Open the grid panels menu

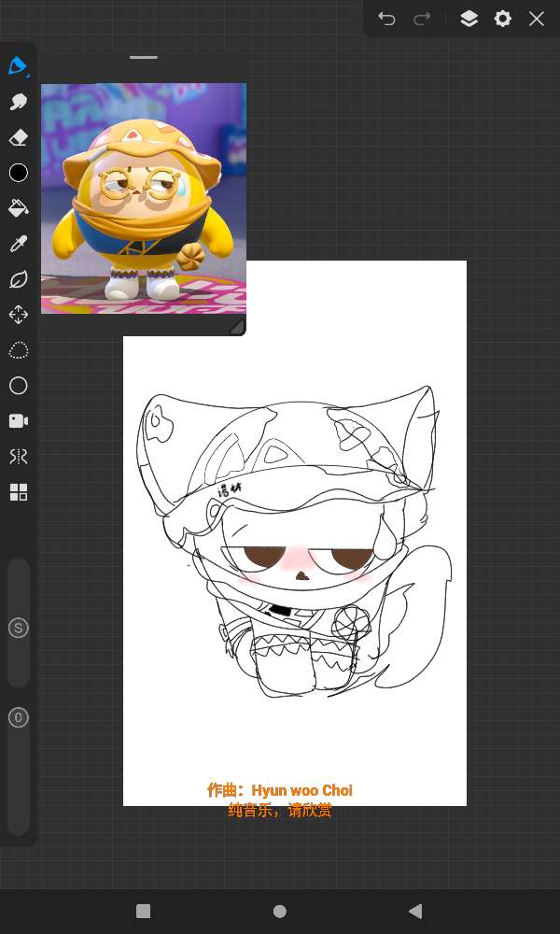(x=18, y=492)
